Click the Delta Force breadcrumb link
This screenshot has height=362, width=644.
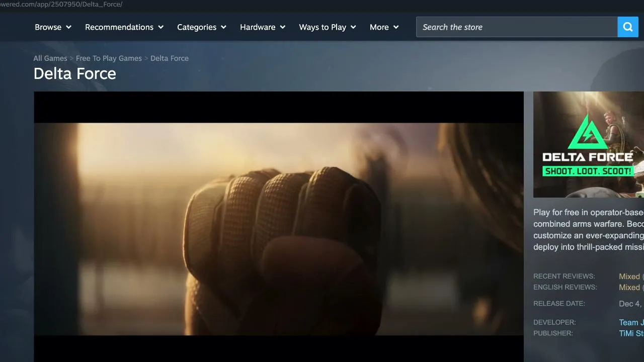[x=170, y=58]
